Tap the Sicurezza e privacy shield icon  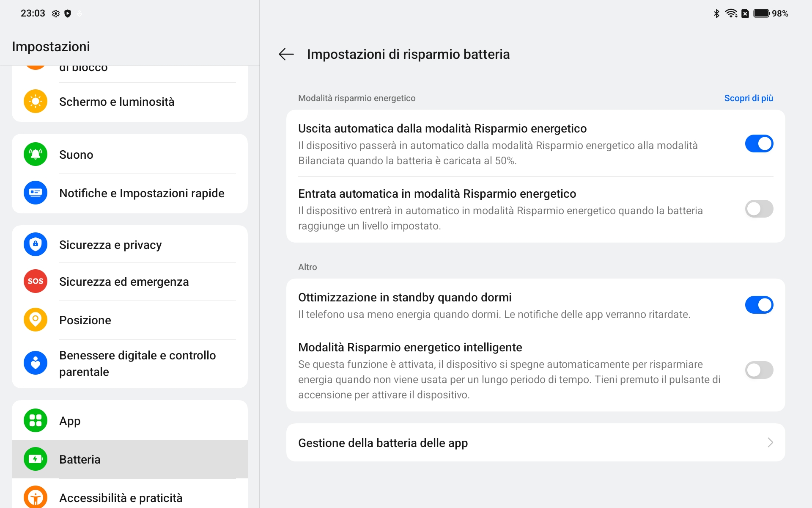coord(36,245)
